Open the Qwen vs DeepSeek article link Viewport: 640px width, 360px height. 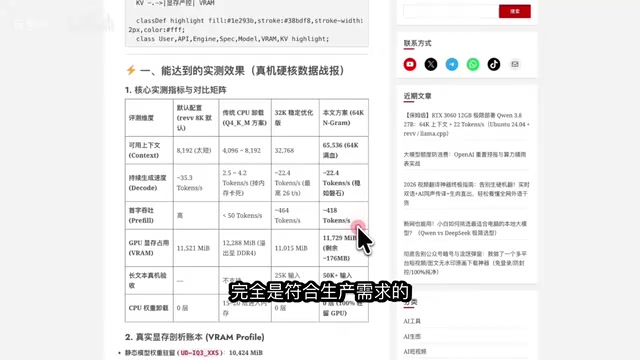coord(465,228)
